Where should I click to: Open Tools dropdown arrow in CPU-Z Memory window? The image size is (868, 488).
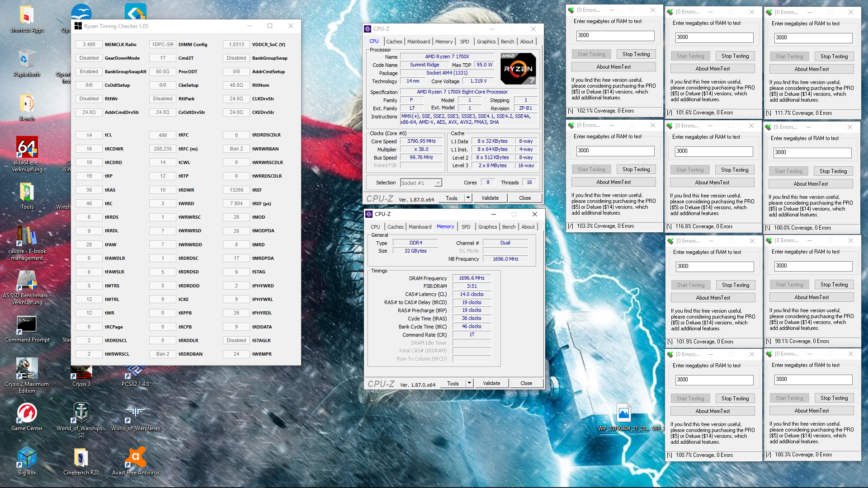(469, 383)
